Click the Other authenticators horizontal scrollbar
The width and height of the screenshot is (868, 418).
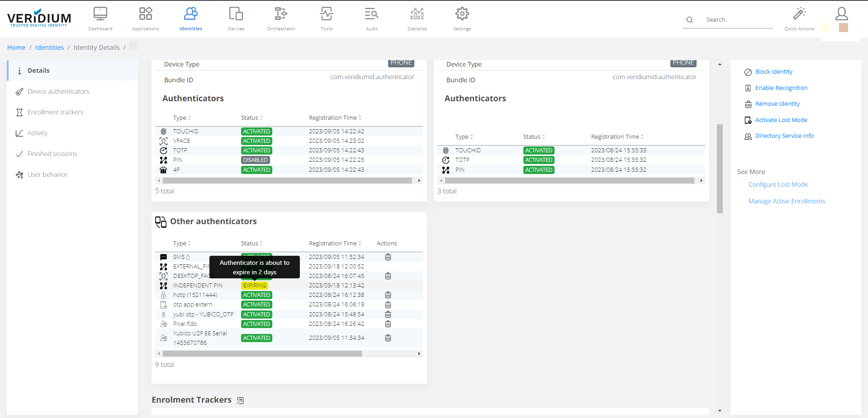point(262,354)
